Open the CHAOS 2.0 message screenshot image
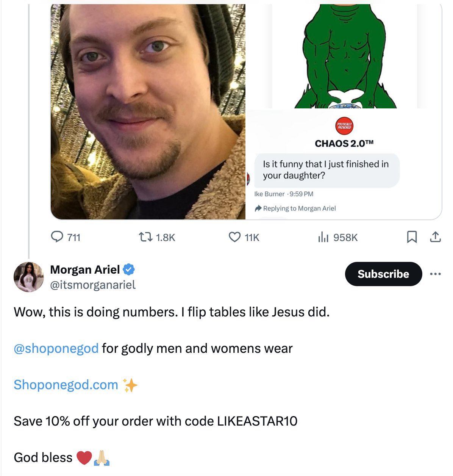453x476 pixels. (x=344, y=165)
